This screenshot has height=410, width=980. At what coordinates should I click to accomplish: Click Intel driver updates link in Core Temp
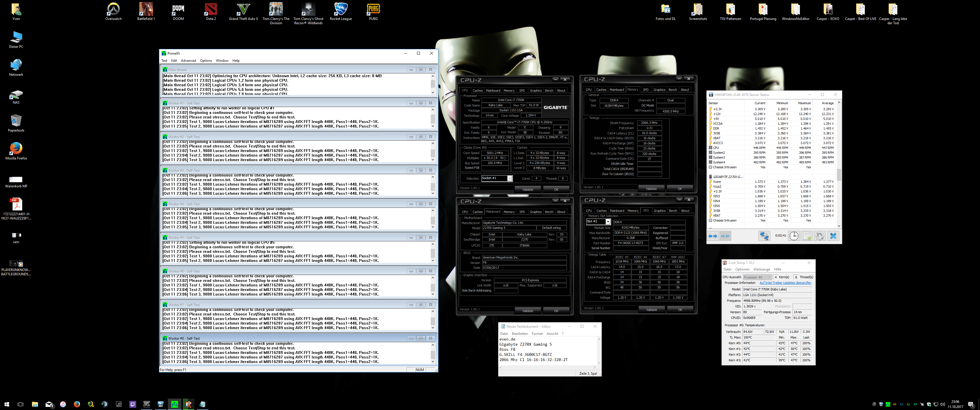(x=785, y=283)
